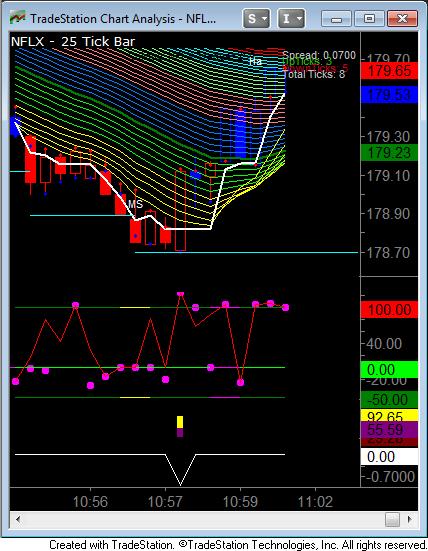Click the red 100.00 oscillator level label

(389, 310)
